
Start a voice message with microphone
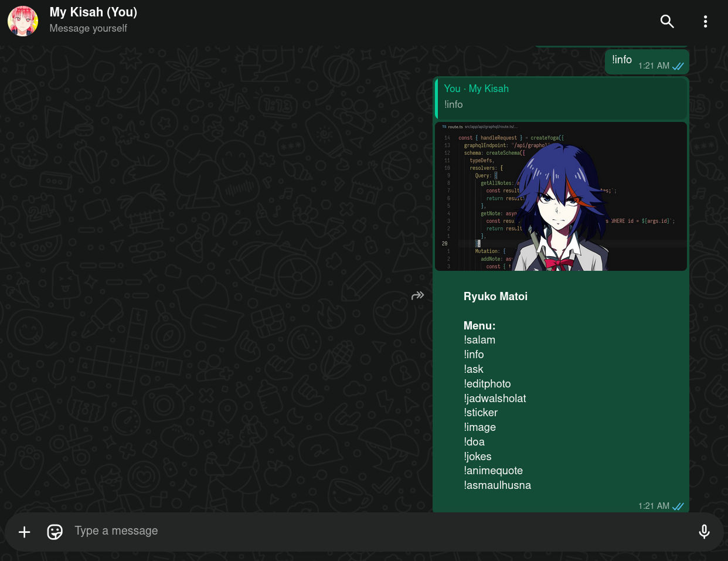click(x=704, y=532)
